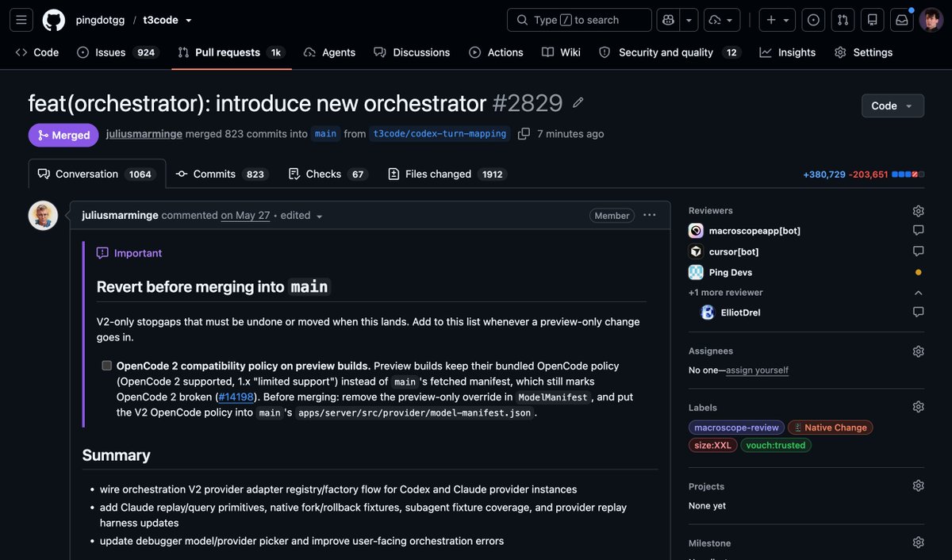
Task: Open the Code repository tab
Action: coord(37,52)
